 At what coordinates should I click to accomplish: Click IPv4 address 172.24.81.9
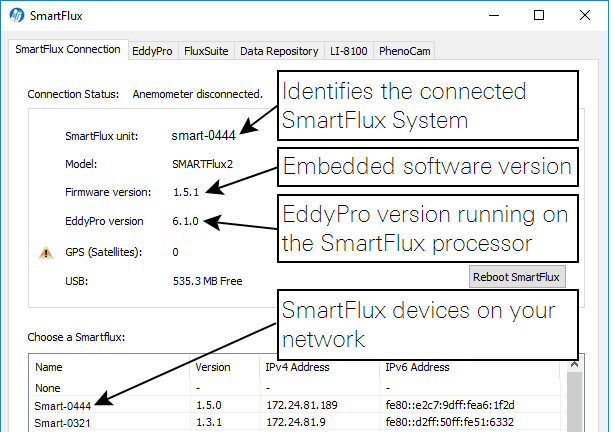296,422
